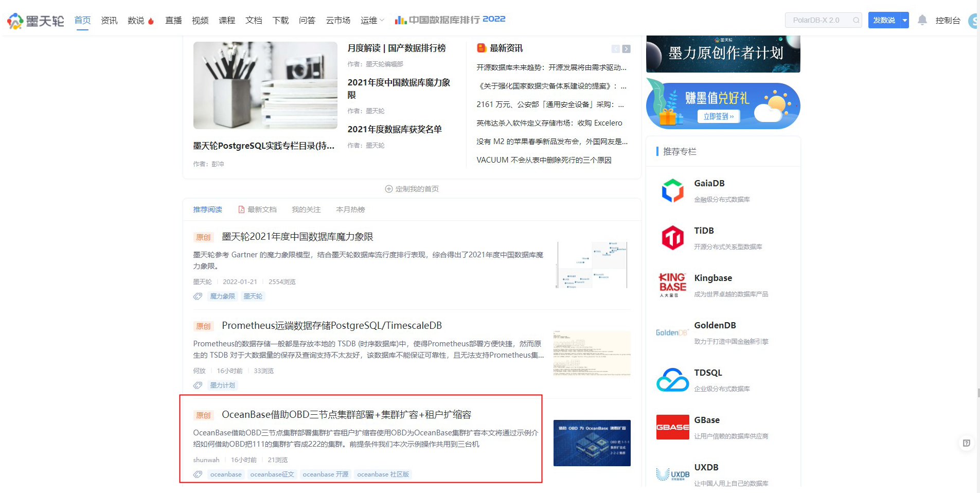Click 立即签到 button on banner
Viewport: 980px width, 493px height.
(x=719, y=116)
